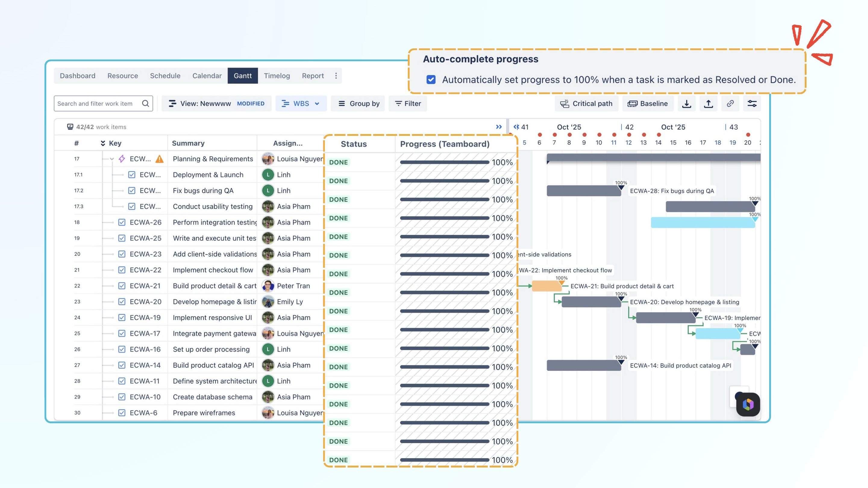Expand the task table with double-arrow icon
The height and width of the screenshot is (488, 868).
(x=499, y=127)
